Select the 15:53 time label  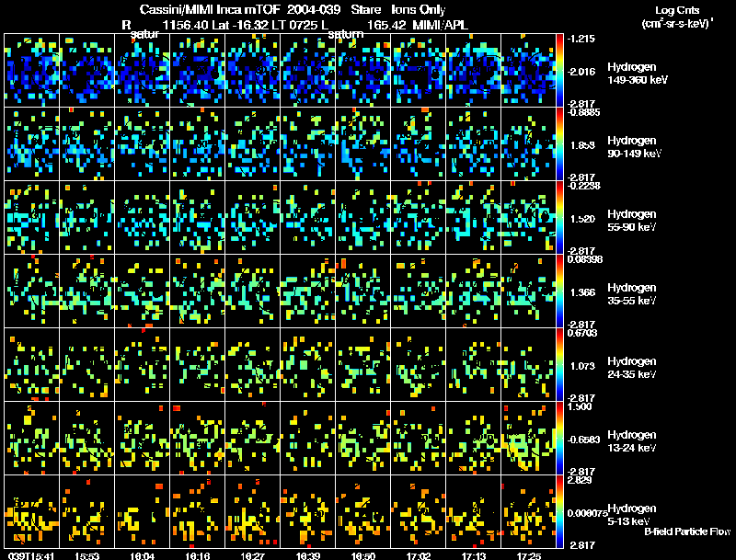coord(86,555)
